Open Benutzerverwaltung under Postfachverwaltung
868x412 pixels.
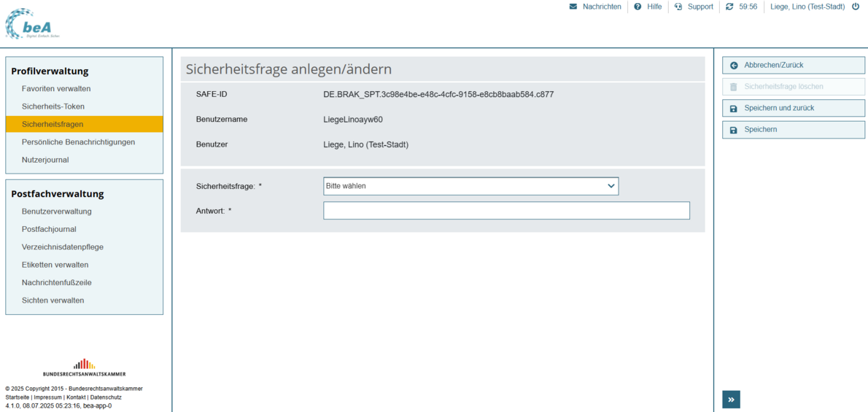pyautogui.click(x=56, y=211)
